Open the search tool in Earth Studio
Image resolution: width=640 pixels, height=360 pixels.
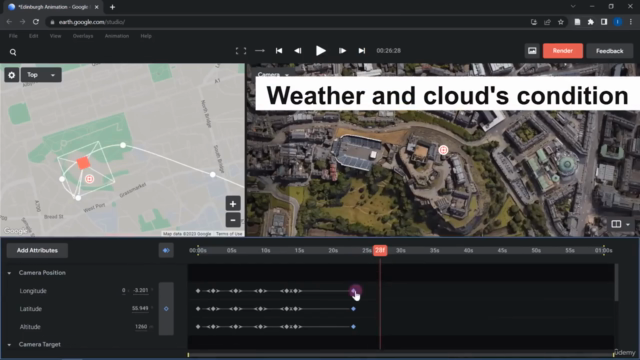tap(13, 52)
